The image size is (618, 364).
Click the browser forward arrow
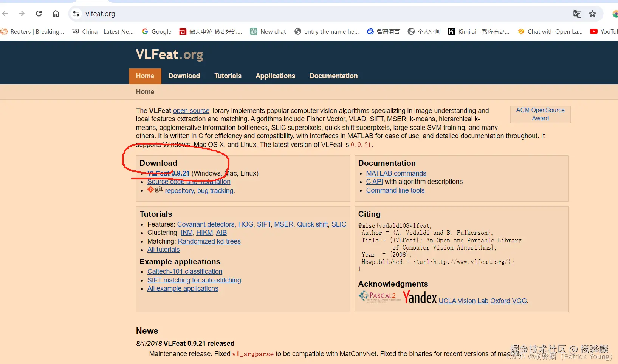(22, 14)
